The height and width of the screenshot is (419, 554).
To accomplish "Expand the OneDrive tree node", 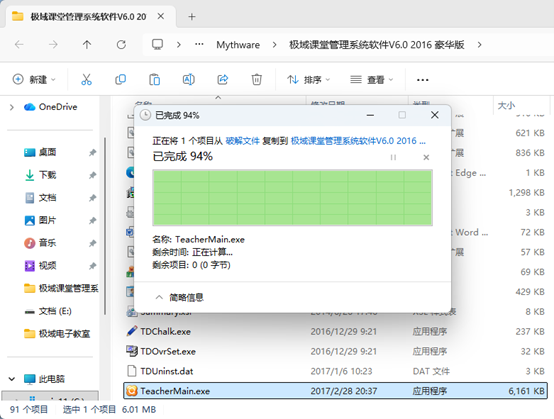I will (x=12, y=107).
